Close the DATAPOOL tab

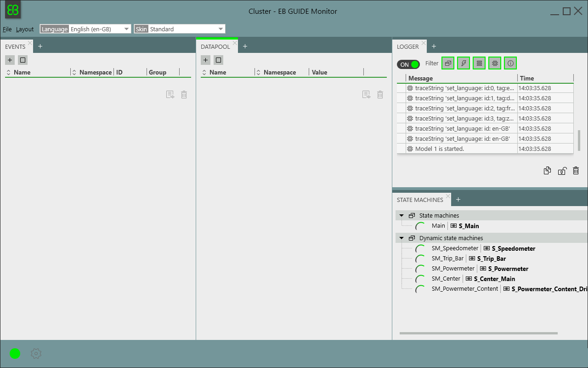click(x=235, y=43)
